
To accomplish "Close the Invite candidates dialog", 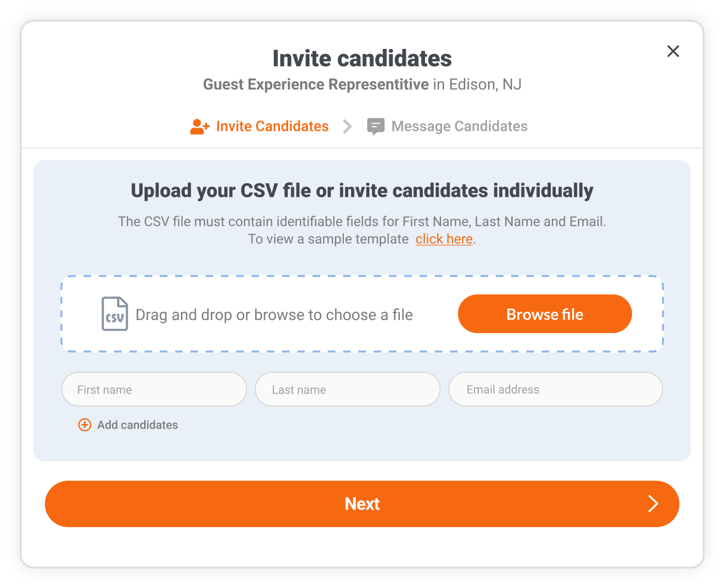I will click(x=673, y=51).
